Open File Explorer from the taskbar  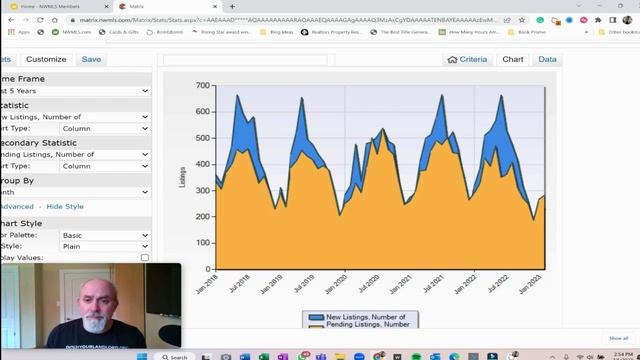click(x=340, y=356)
